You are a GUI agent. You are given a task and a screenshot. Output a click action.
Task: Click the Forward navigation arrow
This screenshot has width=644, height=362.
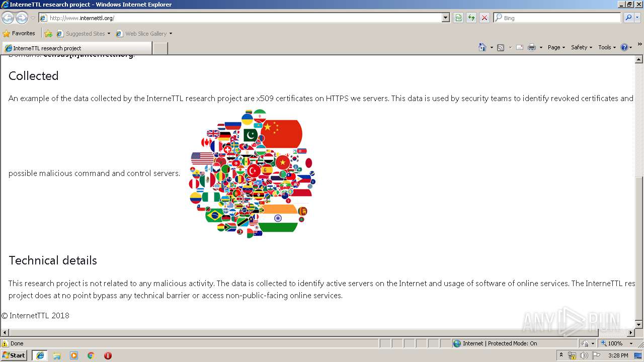click(22, 18)
